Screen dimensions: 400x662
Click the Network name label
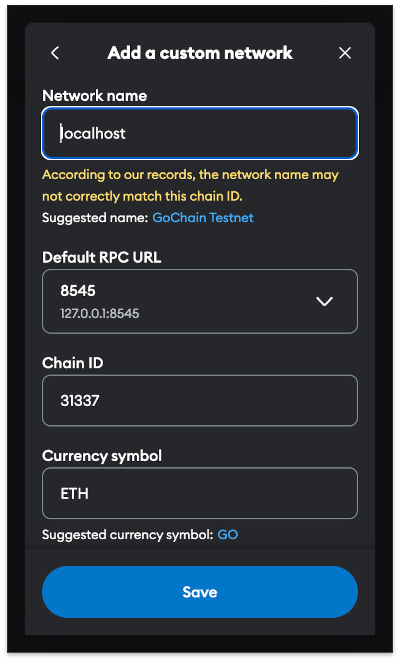click(x=95, y=96)
